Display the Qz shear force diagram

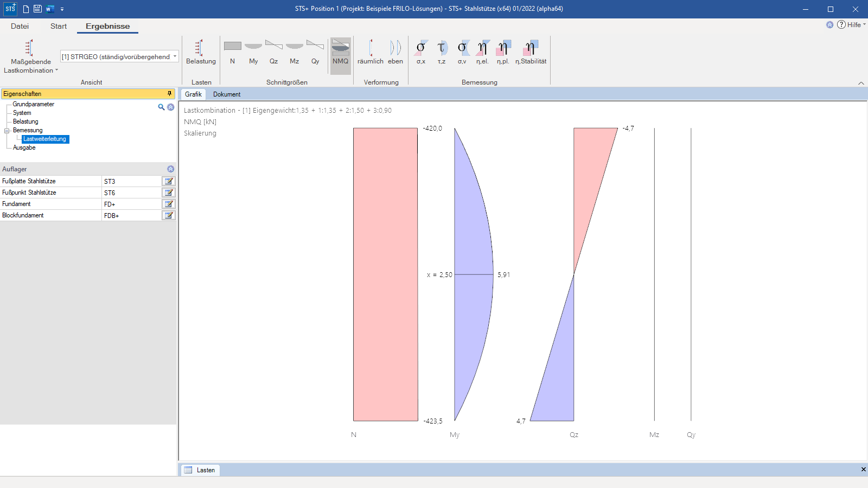point(274,53)
